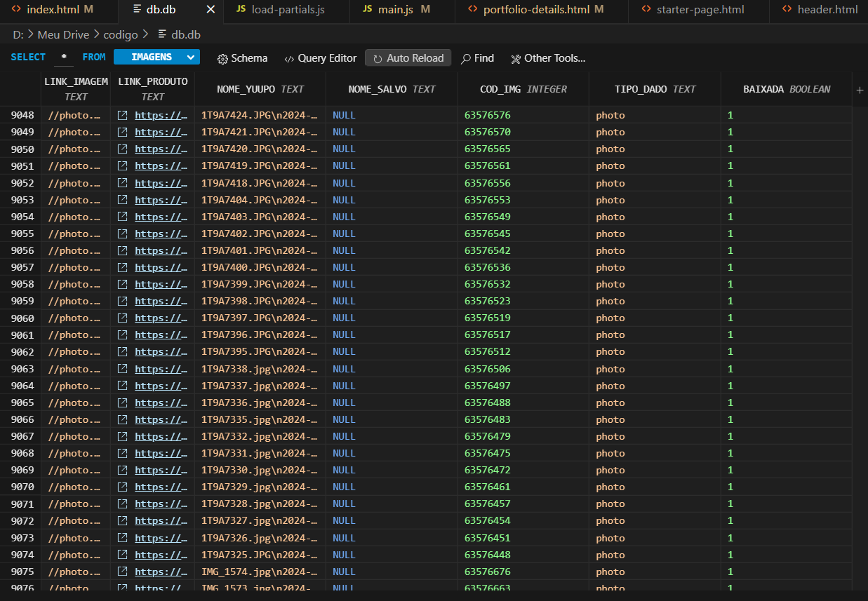Click the 1T9A7404.JPG name cell
Image resolution: width=868 pixels, height=601 pixels.
click(260, 200)
